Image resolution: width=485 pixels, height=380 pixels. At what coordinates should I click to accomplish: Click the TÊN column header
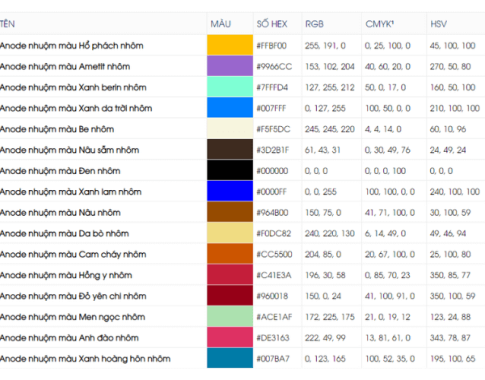[7, 24]
